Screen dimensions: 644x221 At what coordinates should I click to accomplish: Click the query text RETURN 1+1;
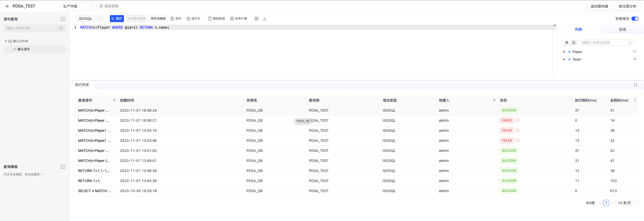coord(89,181)
